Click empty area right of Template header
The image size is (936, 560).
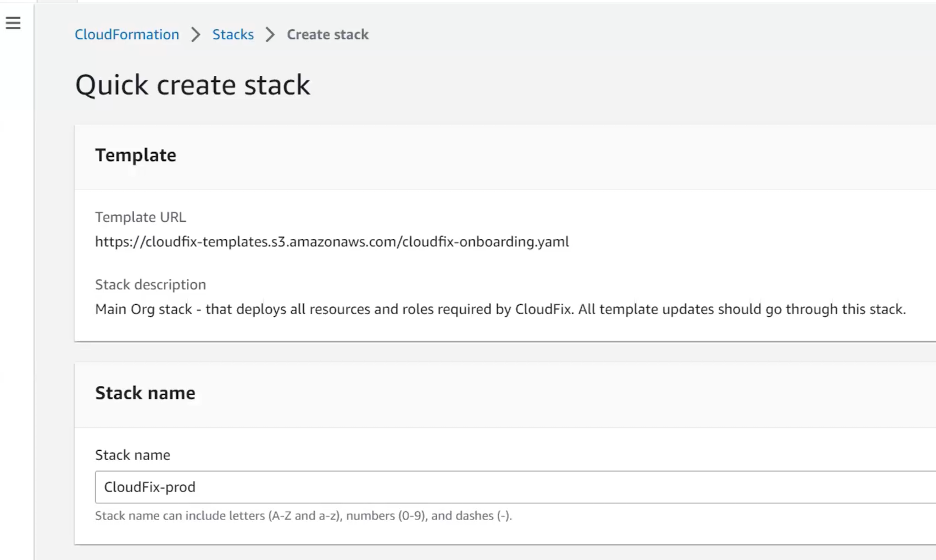(549, 155)
